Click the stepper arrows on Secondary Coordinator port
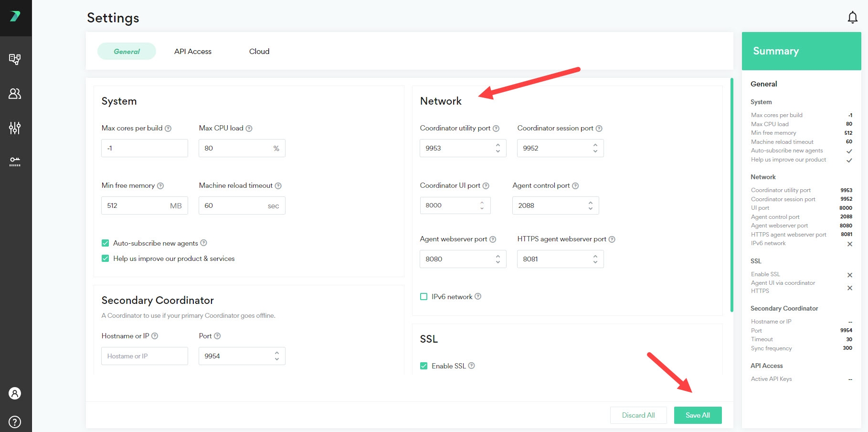 (277, 356)
